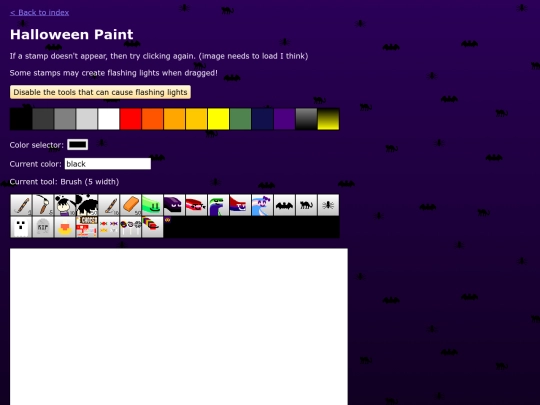Select the white ghost stamp
Screen dimensions: 540x405
(21, 227)
